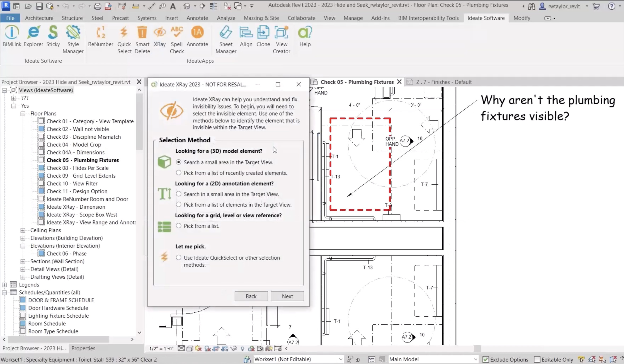
Task: Open Ideate Sticky tool
Action: 53,36
